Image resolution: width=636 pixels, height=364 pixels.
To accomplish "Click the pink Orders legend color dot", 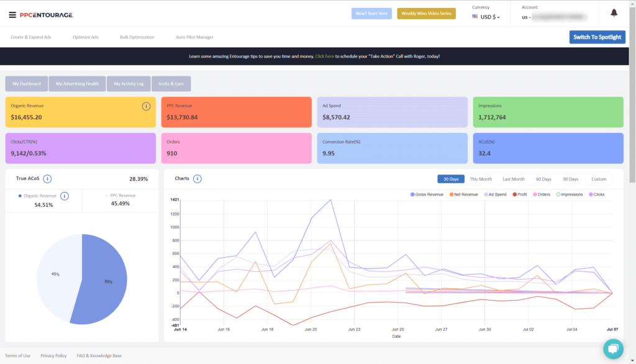I will pos(535,194).
